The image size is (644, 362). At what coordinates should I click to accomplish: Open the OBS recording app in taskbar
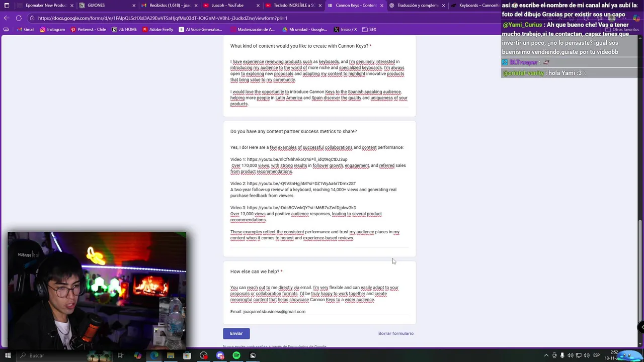pos(203,355)
